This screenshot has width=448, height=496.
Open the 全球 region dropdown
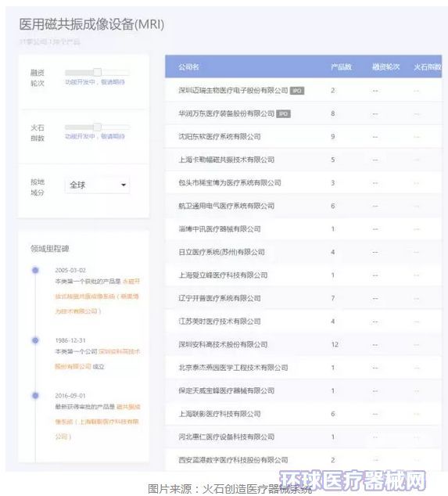click(97, 185)
